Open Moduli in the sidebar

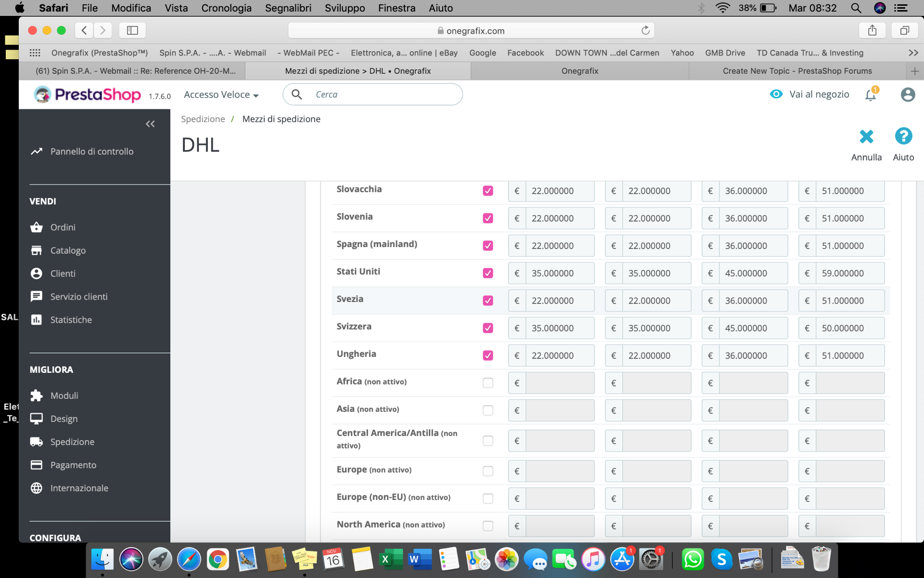(x=64, y=395)
